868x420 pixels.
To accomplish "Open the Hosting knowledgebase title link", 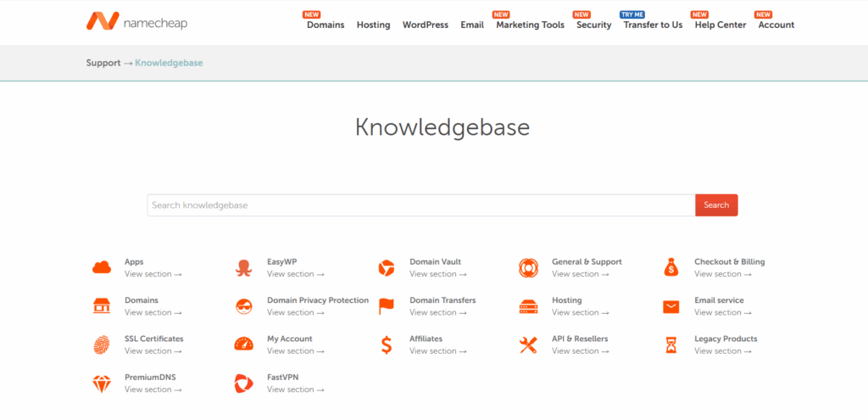I will (567, 300).
